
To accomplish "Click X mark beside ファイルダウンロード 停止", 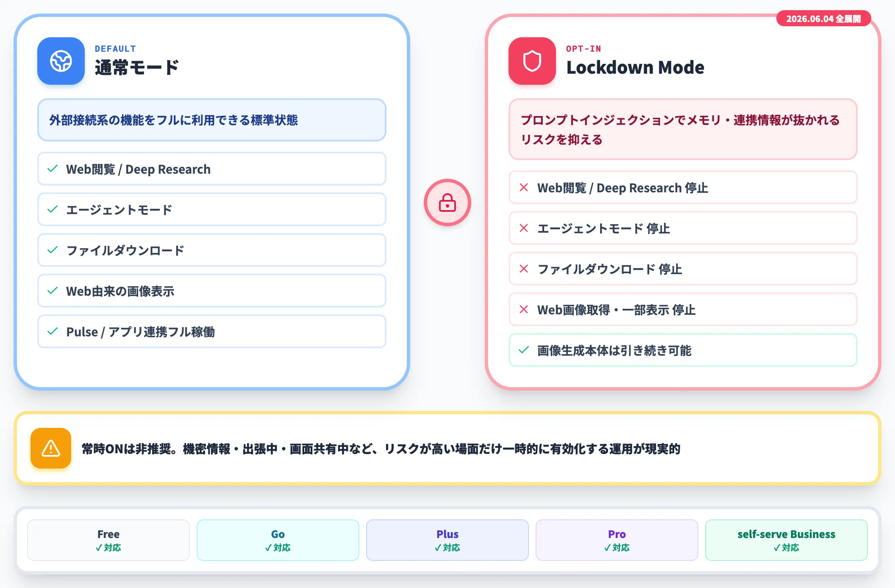I will pyautogui.click(x=524, y=269).
